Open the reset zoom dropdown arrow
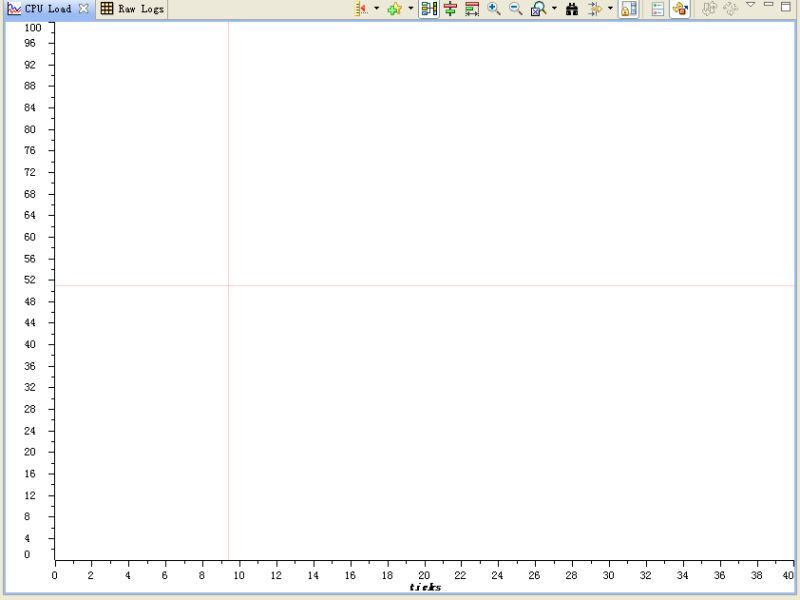The image size is (800, 600). click(x=554, y=9)
